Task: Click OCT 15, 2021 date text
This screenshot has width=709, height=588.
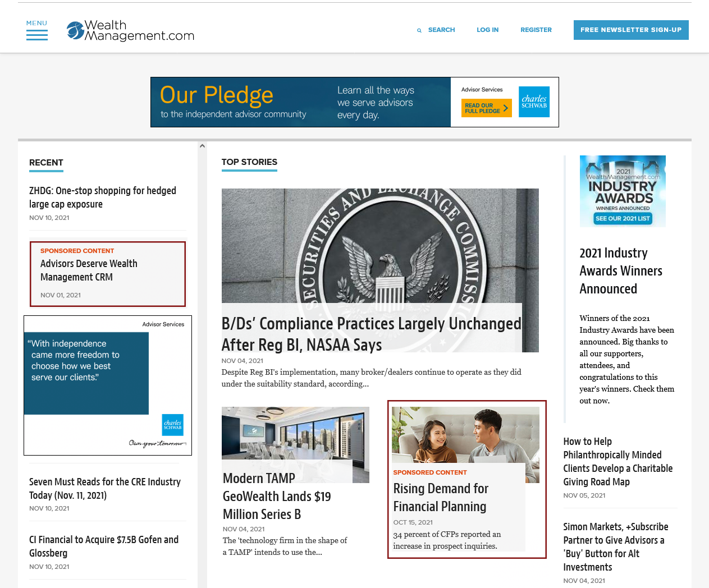Action: pos(413,522)
